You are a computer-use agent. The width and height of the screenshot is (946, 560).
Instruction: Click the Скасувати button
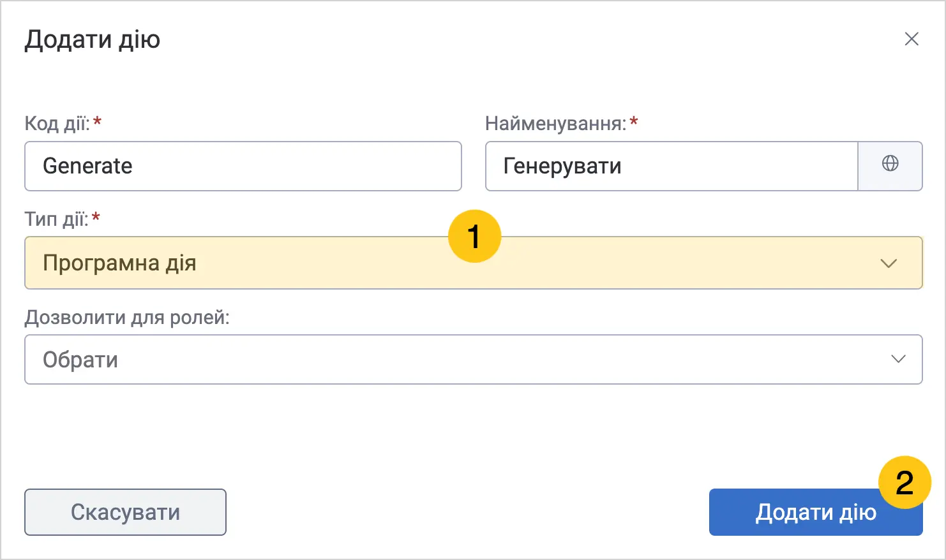tap(125, 512)
